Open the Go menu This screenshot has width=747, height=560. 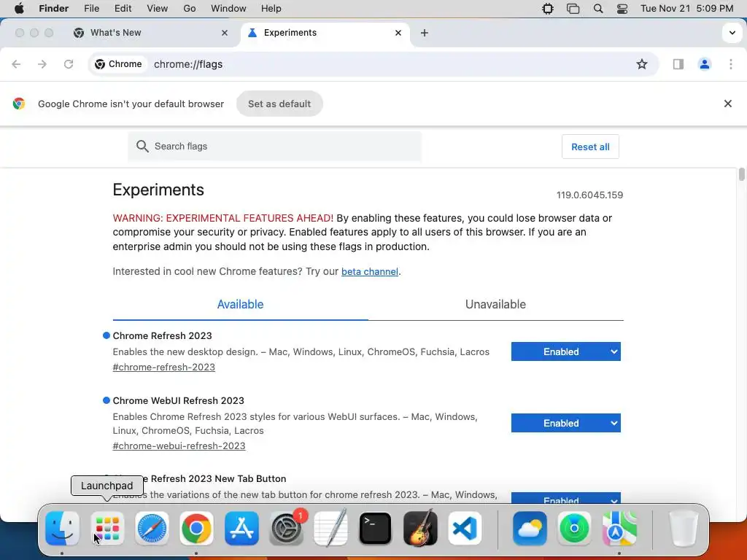pyautogui.click(x=190, y=9)
